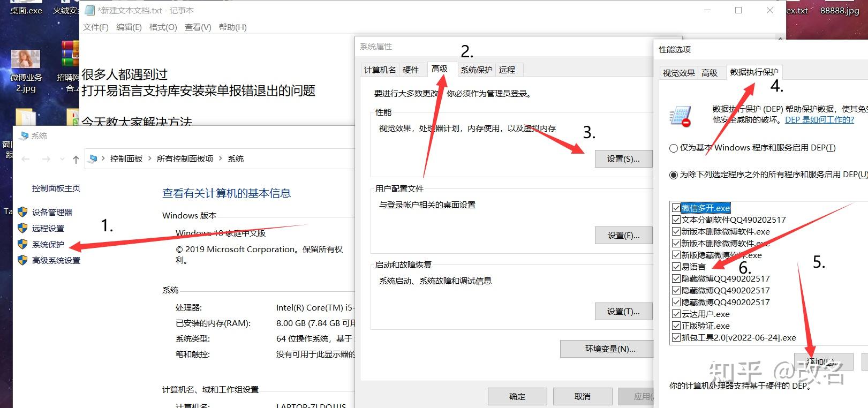Screen dimensions: 868x408
Task: Open 88888.jpg desktop file
Action: (839, 10)
